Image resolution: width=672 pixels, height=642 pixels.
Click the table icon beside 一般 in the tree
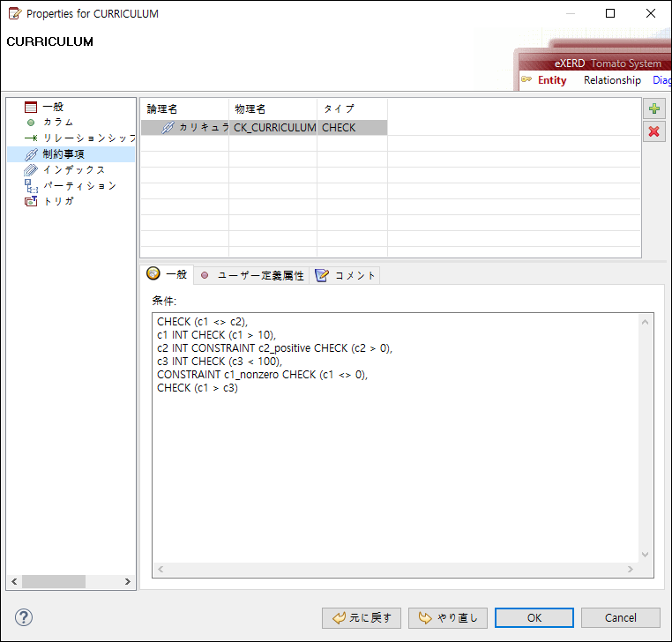pyautogui.click(x=31, y=107)
